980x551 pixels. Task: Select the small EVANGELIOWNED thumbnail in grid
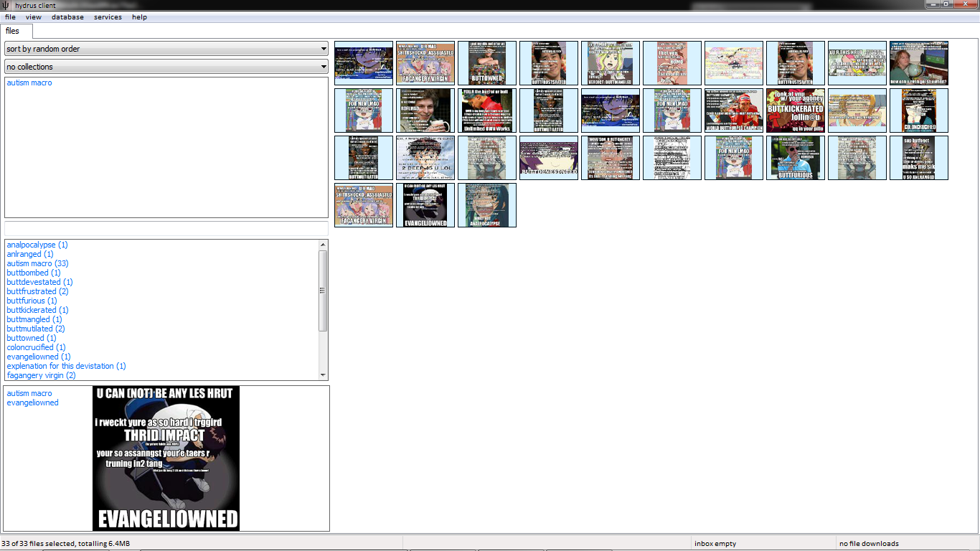[x=425, y=205]
